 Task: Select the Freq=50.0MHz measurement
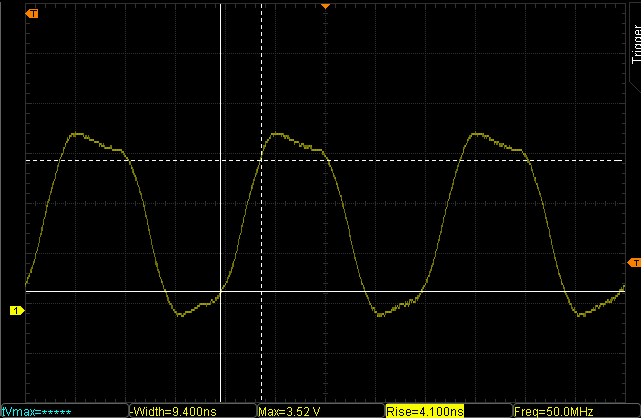tap(576, 411)
